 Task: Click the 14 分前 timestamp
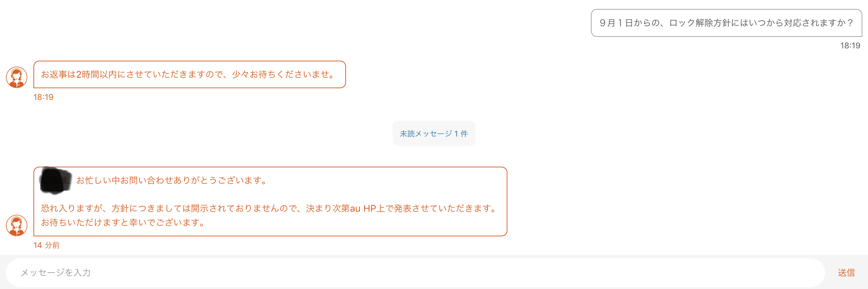[46, 245]
